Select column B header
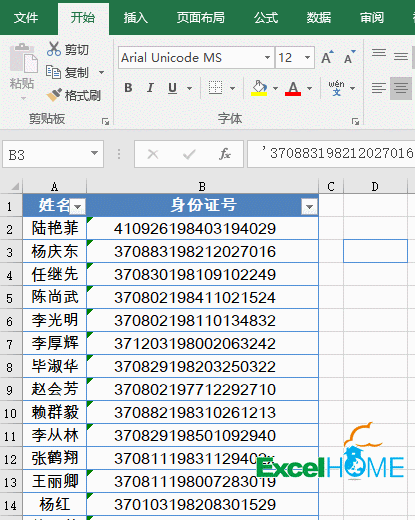Screen dimensions: 415x520 click(202, 186)
